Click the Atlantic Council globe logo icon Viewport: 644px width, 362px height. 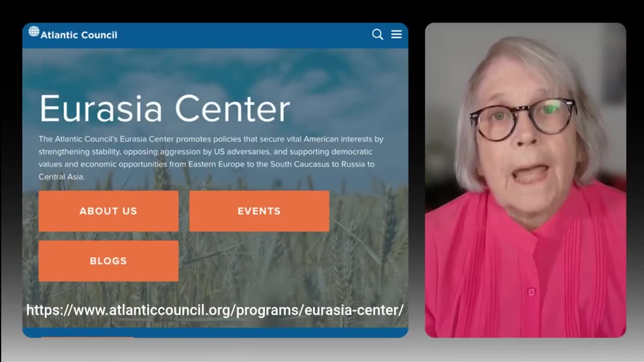34,31
